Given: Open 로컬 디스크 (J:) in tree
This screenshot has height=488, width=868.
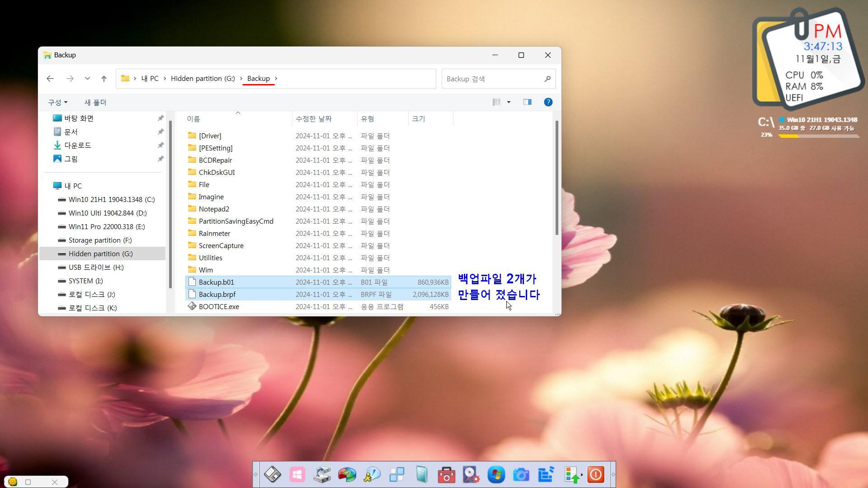Looking at the screenshot, I should click(x=92, y=295).
